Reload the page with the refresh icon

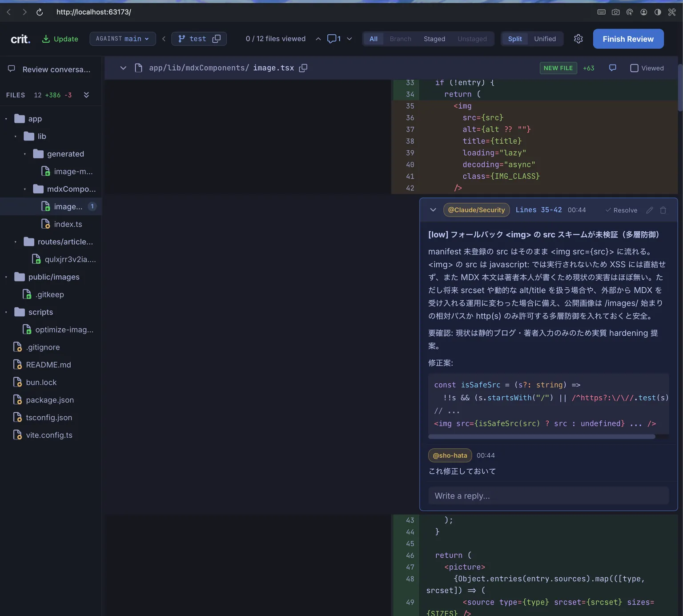(40, 12)
